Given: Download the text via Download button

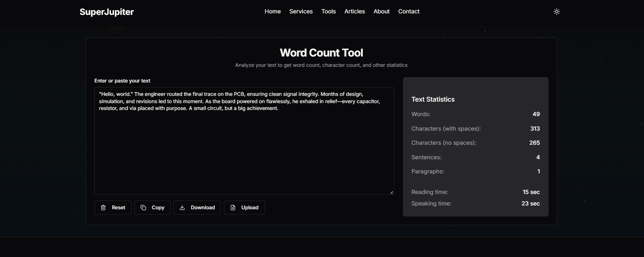Looking at the screenshot, I should point(197,208).
